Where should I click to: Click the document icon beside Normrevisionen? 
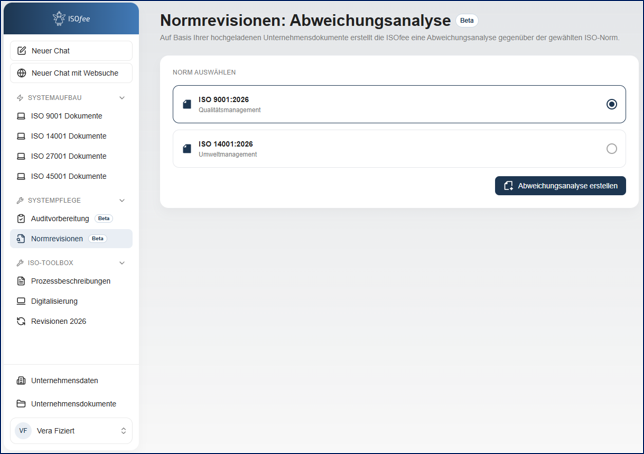(x=21, y=238)
